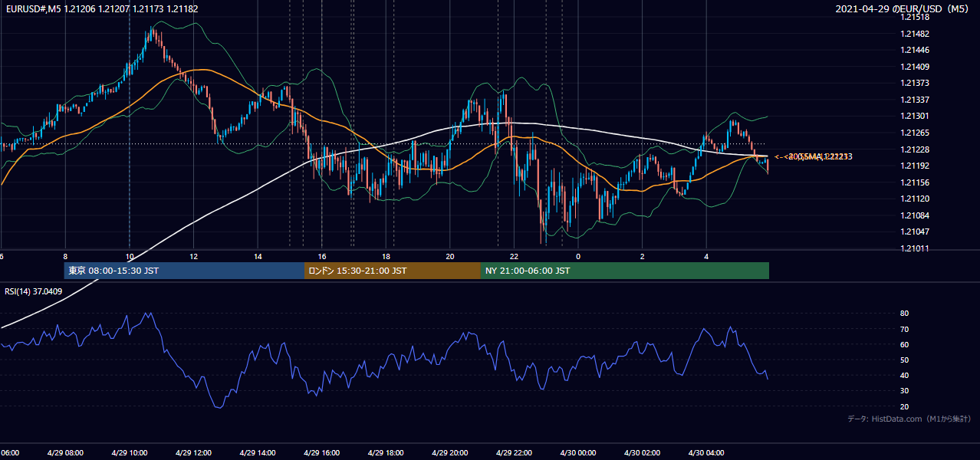Click the RSI scale value 20
980x460 pixels.
(x=905, y=406)
